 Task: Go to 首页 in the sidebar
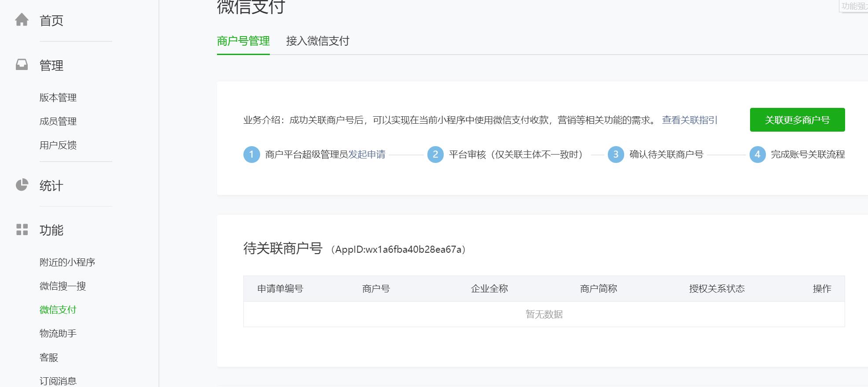tap(51, 20)
